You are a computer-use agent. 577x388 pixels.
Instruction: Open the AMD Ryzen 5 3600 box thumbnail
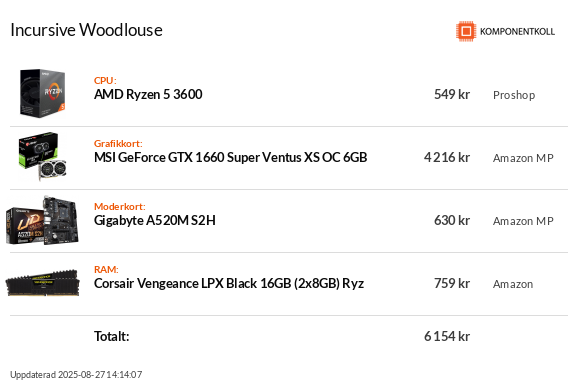pyautogui.click(x=43, y=93)
